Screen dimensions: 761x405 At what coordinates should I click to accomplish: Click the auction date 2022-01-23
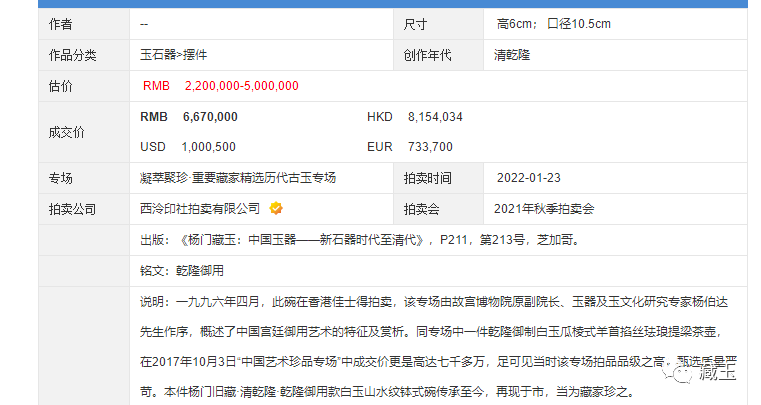pos(529,178)
